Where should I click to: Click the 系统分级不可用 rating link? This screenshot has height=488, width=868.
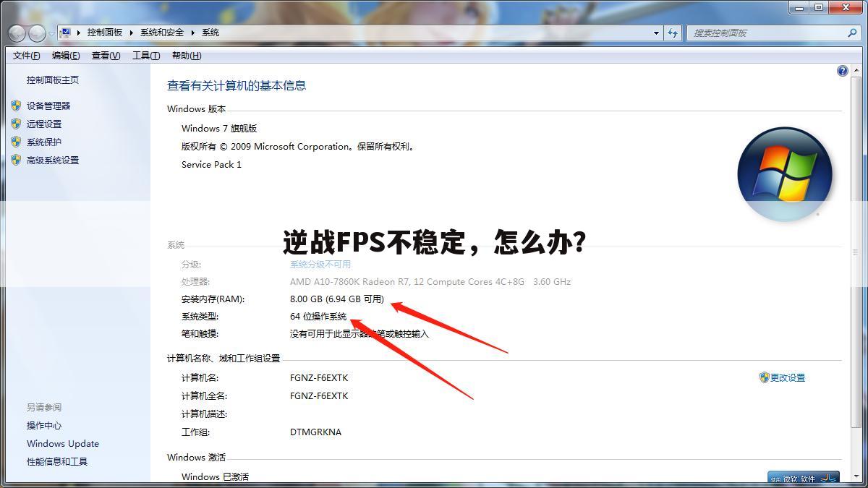320,265
